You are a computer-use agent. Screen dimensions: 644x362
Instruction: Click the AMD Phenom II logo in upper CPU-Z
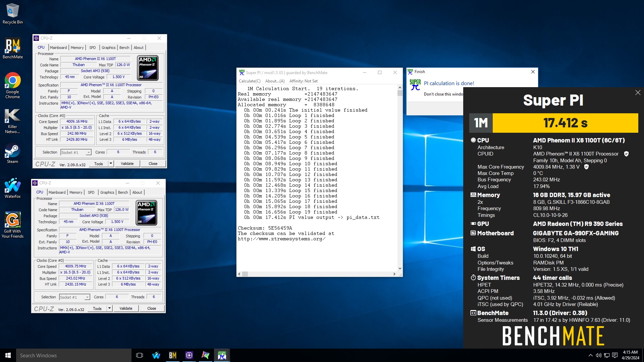(148, 68)
